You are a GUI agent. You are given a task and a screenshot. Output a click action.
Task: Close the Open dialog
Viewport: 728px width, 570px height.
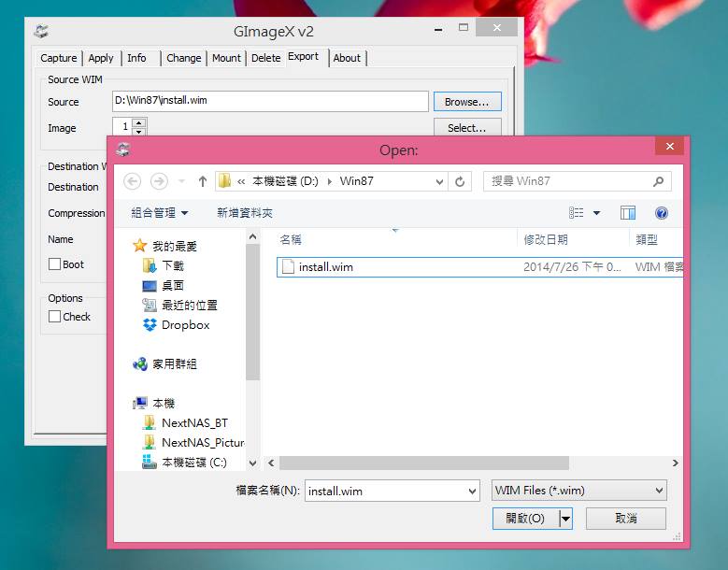(669, 146)
